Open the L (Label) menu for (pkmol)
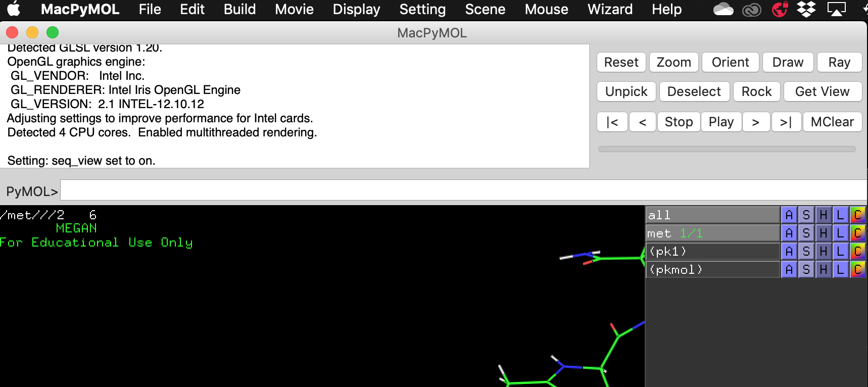The width and height of the screenshot is (868, 387). click(840, 269)
